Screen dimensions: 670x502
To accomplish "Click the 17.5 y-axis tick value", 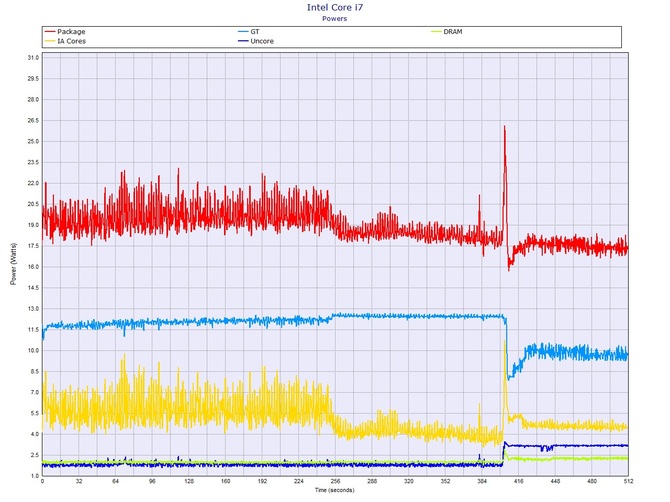I will (33, 246).
